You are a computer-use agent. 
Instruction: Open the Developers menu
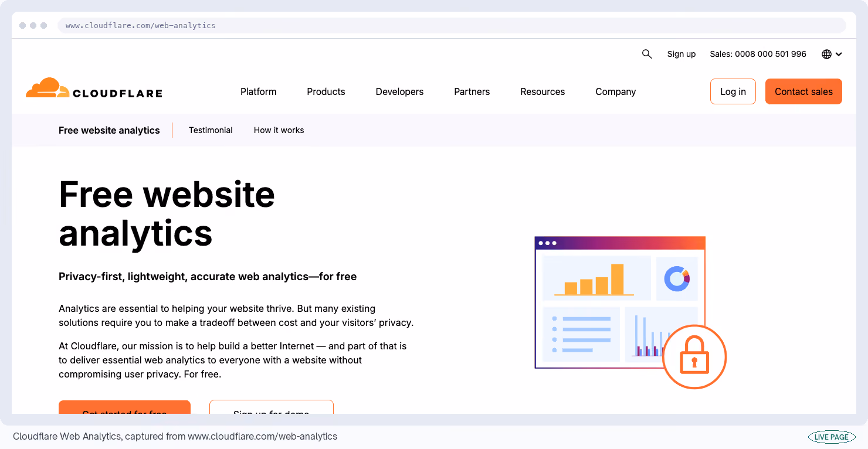[399, 91]
